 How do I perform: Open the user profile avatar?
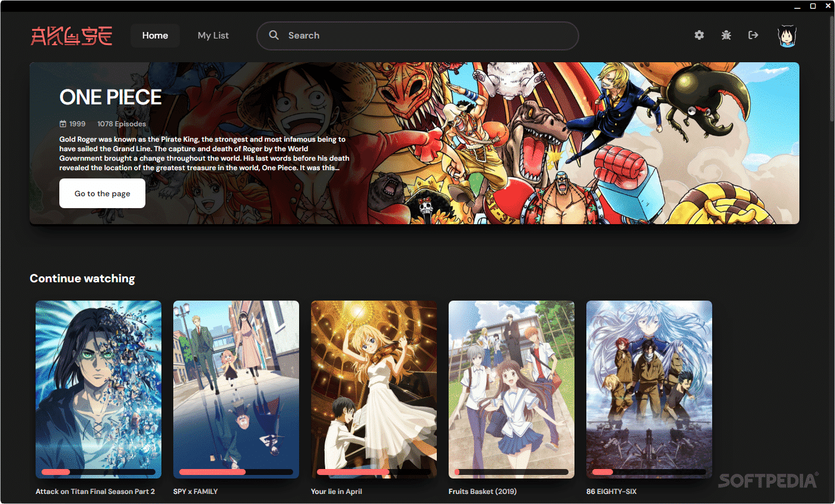(x=787, y=36)
